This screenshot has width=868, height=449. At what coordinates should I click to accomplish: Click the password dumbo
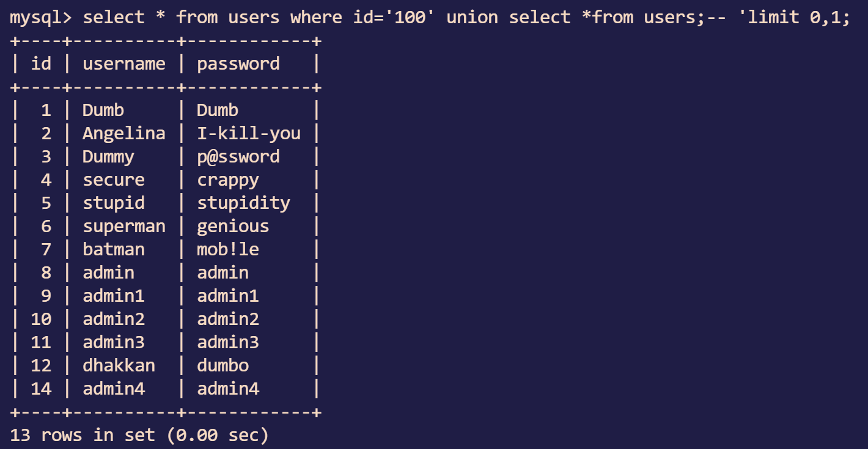[x=223, y=365]
